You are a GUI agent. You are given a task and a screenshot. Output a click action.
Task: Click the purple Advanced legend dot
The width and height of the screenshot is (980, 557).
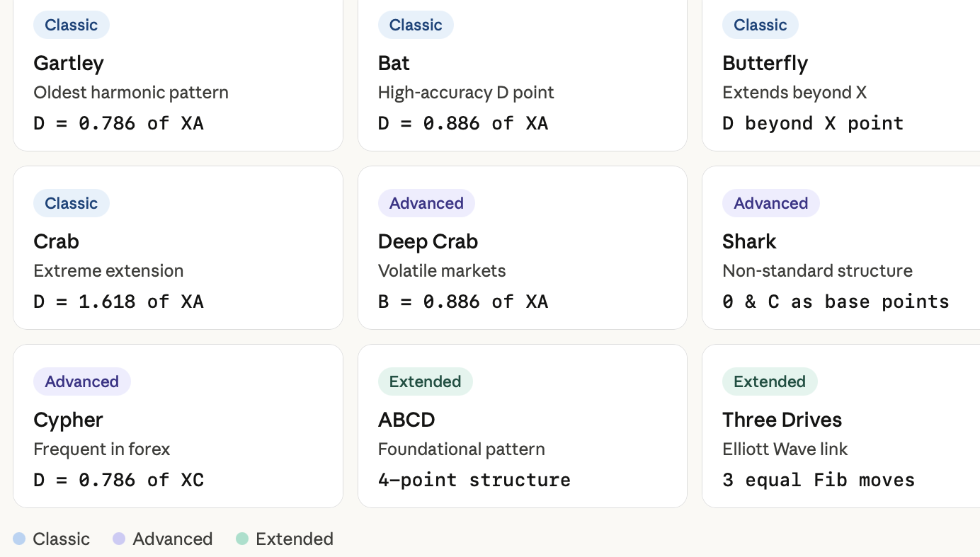119,539
